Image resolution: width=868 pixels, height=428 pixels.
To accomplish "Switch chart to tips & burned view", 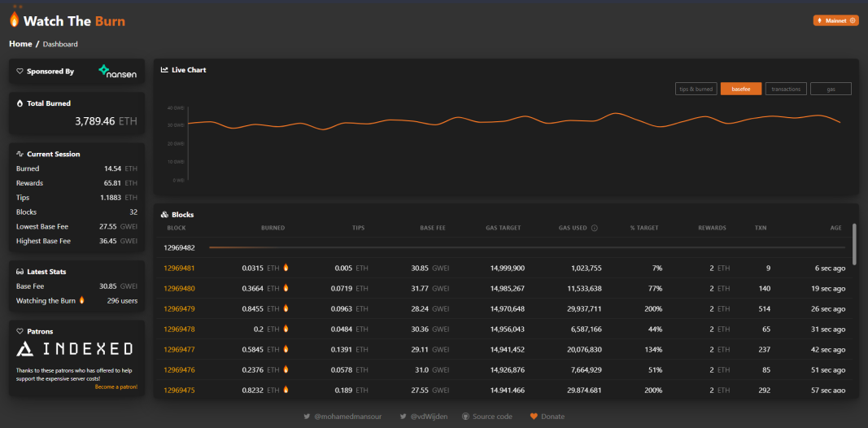I will point(696,89).
